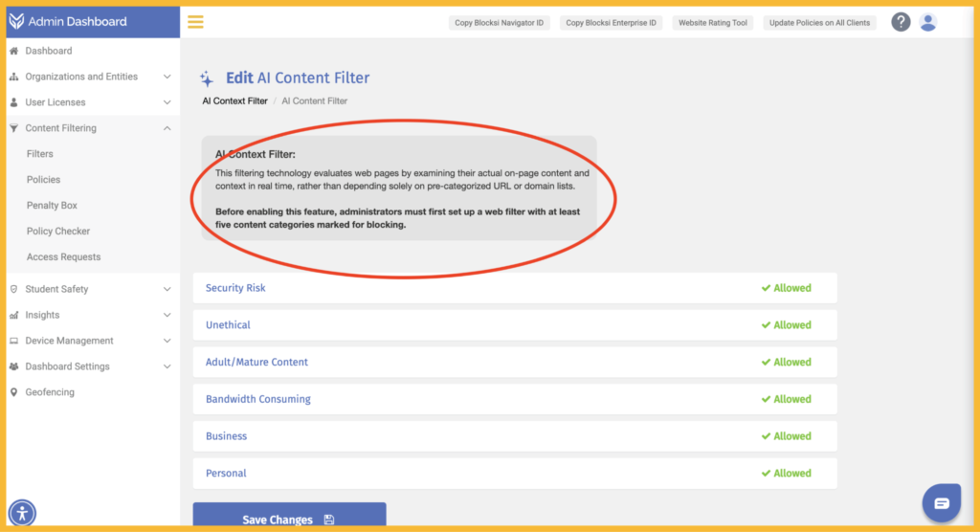Screen dimensions: 980x532
Task: Click the Dashboard home icon
Action: pyautogui.click(x=13, y=51)
